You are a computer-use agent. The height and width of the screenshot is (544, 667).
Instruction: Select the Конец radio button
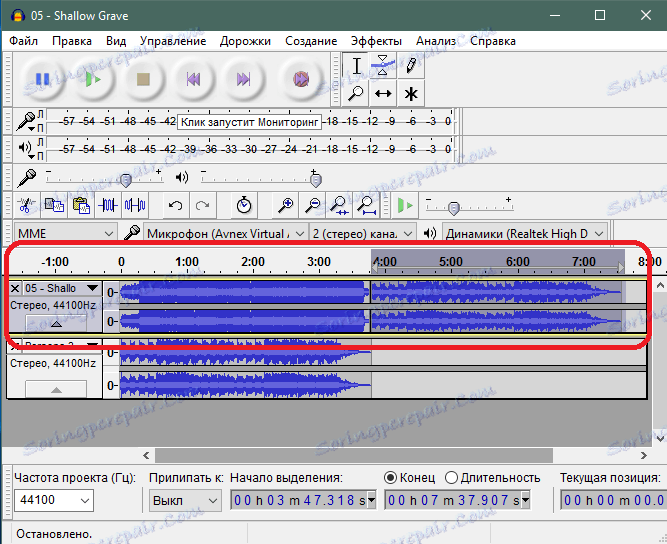click(x=391, y=477)
